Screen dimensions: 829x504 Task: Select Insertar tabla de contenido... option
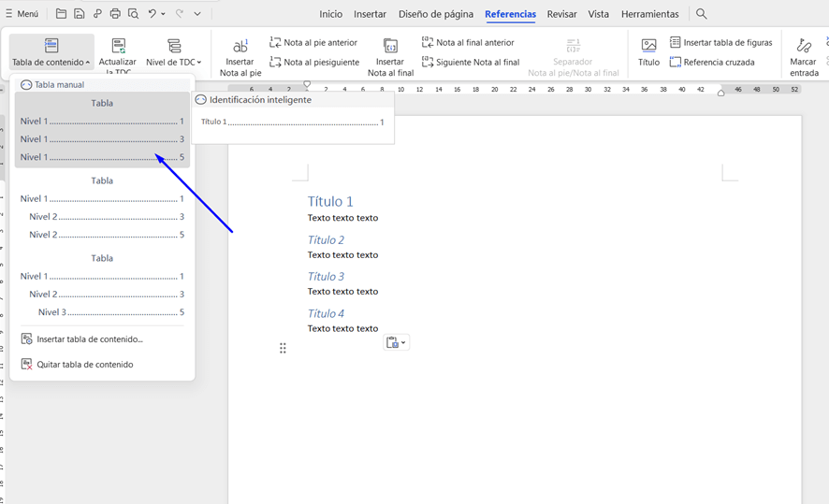pos(90,339)
